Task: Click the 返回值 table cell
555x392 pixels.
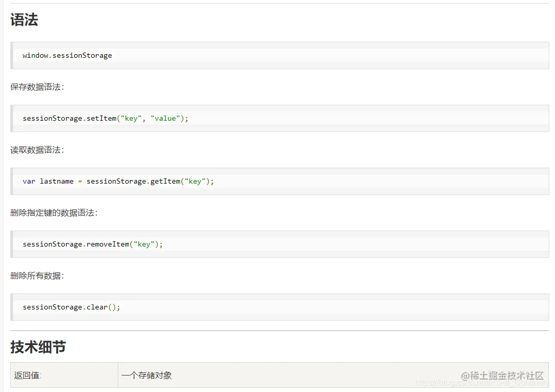Action: tap(64, 375)
